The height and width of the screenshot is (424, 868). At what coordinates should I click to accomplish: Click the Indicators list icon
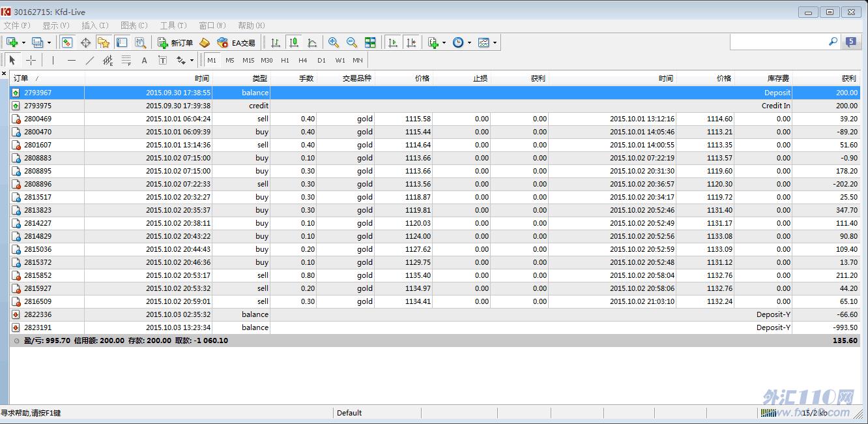tap(433, 42)
